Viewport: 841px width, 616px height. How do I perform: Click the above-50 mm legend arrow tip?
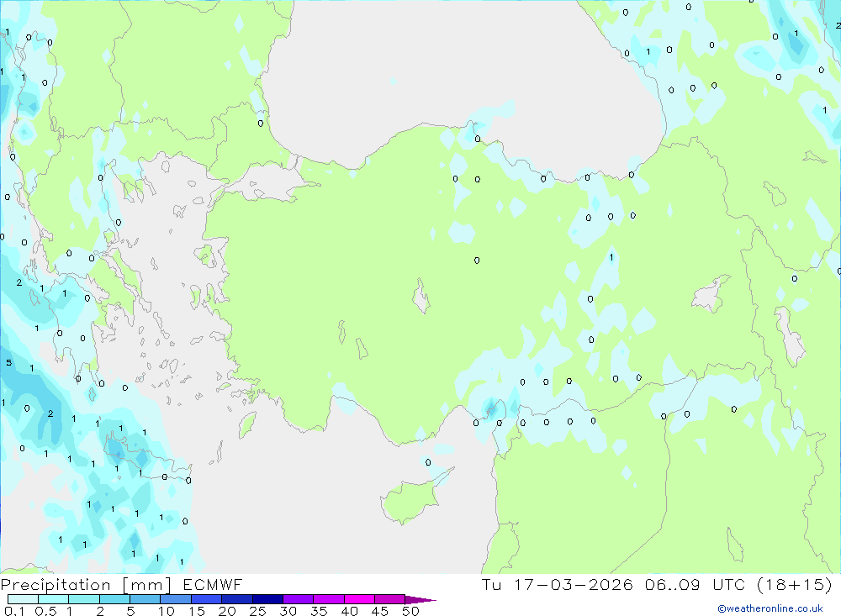[x=420, y=600]
